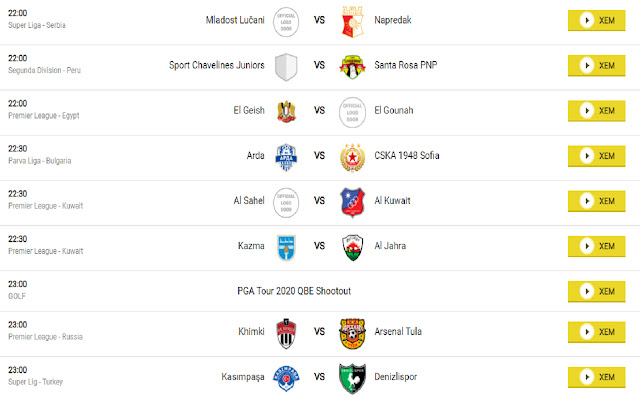Click the El Geish eagle crest
The height and width of the screenshot is (400, 640).
(x=287, y=111)
